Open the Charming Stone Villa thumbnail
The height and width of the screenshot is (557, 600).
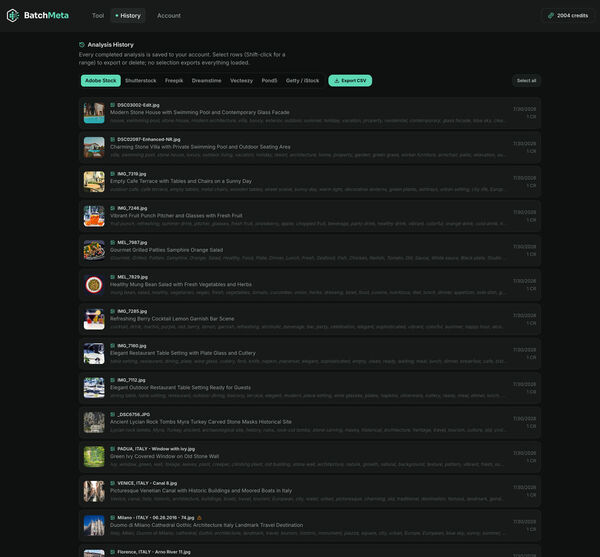(94, 147)
